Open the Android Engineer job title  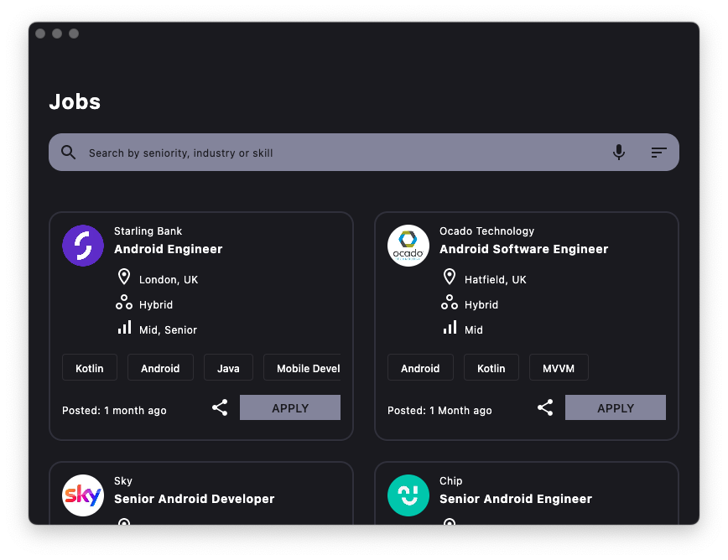pyautogui.click(x=169, y=249)
